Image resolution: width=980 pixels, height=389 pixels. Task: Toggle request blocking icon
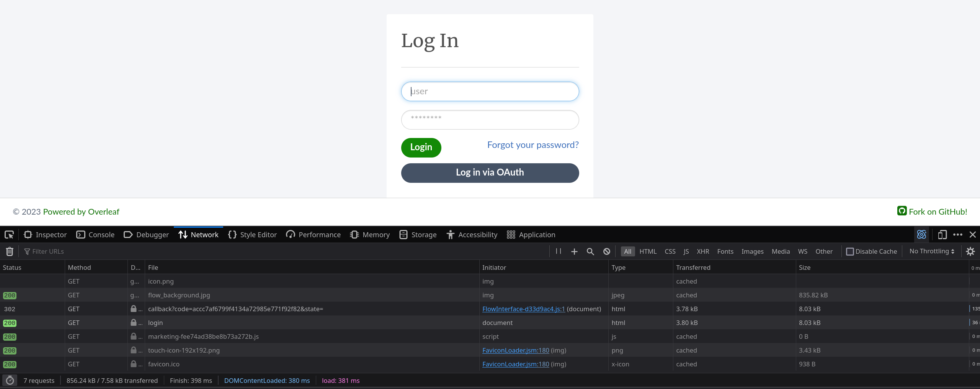606,251
